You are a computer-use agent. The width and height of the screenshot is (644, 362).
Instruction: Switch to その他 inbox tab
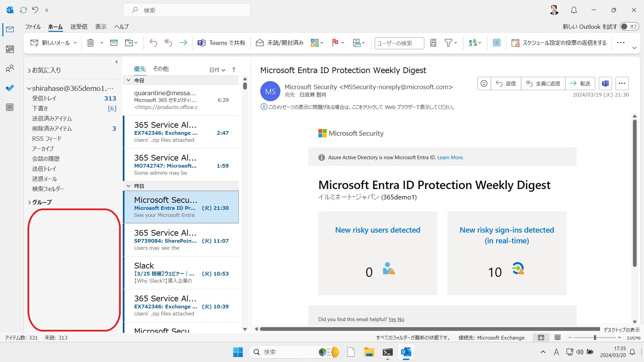[x=161, y=69]
